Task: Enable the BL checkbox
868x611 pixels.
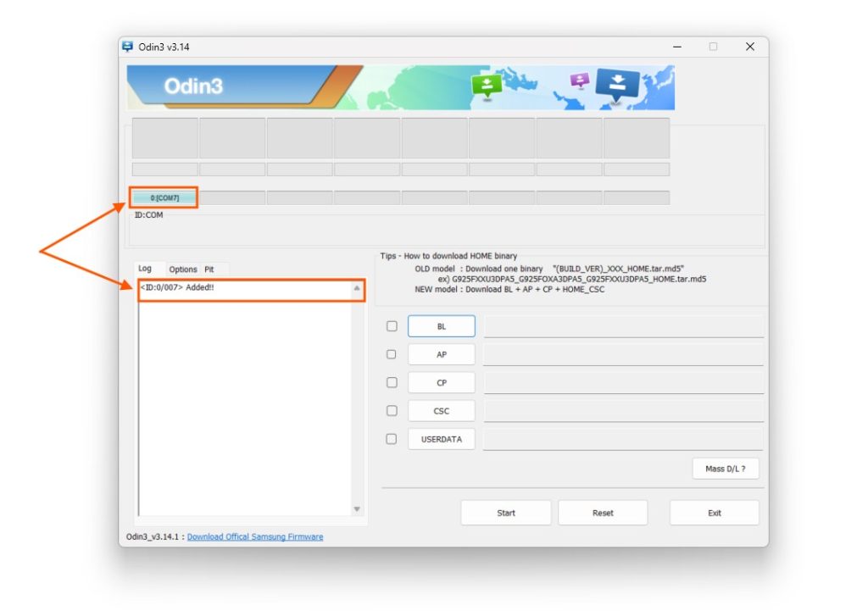Action: pyautogui.click(x=392, y=326)
